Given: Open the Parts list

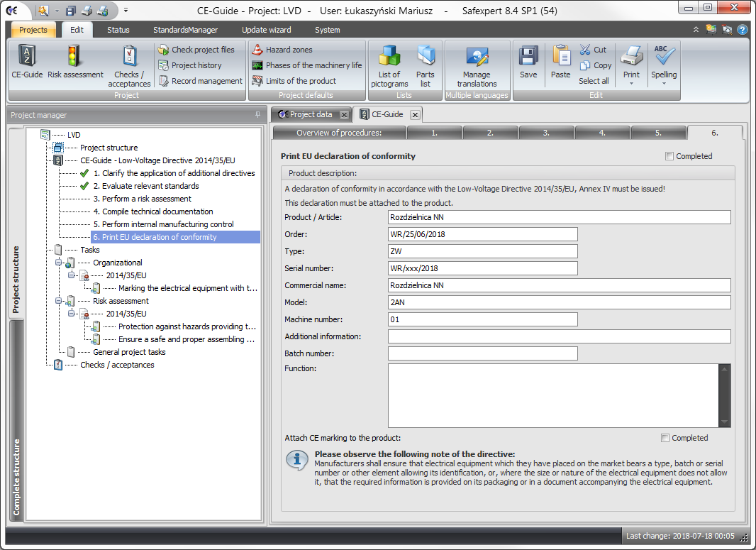Looking at the screenshot, I should 426,57.
